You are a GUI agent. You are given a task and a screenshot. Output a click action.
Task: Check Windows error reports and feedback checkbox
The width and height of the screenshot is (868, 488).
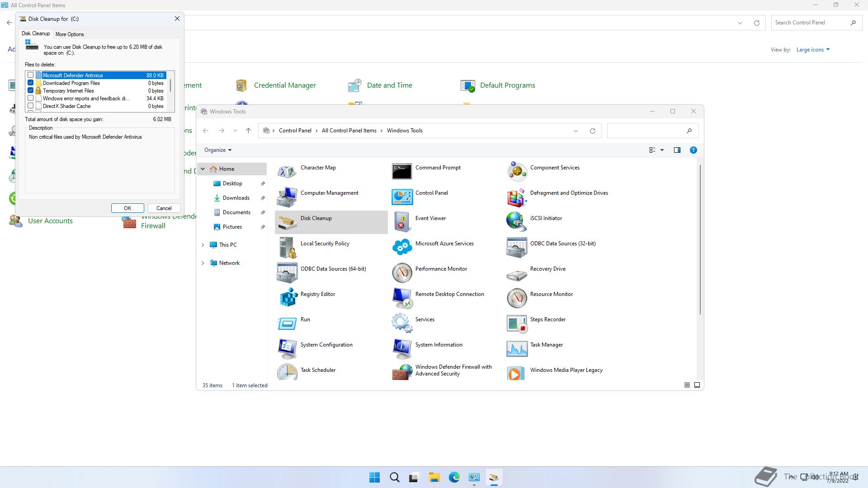pos(31,98)
